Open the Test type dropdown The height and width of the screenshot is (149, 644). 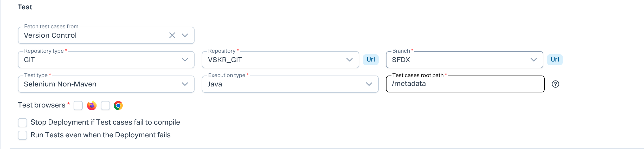185,84
